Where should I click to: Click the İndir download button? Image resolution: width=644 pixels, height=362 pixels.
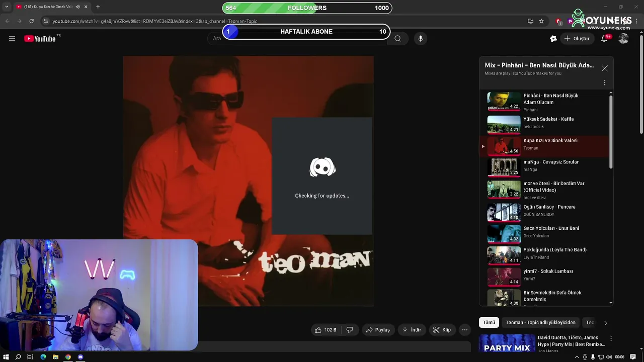tap(412, 330)
